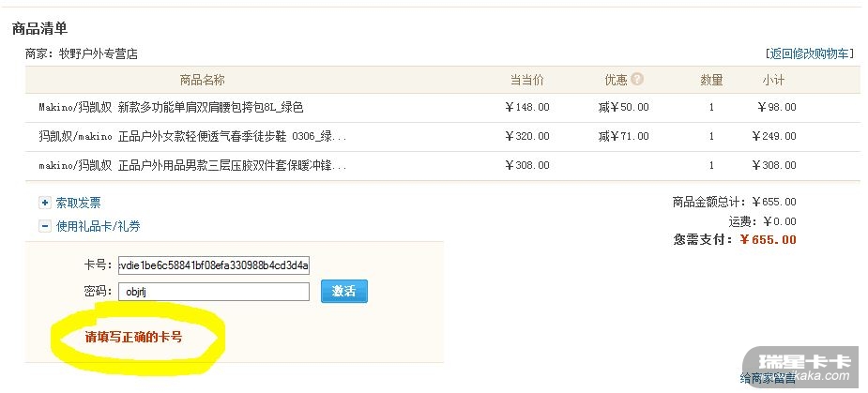Open the 正品户外女款徒步鞋 product

(192, 137)
